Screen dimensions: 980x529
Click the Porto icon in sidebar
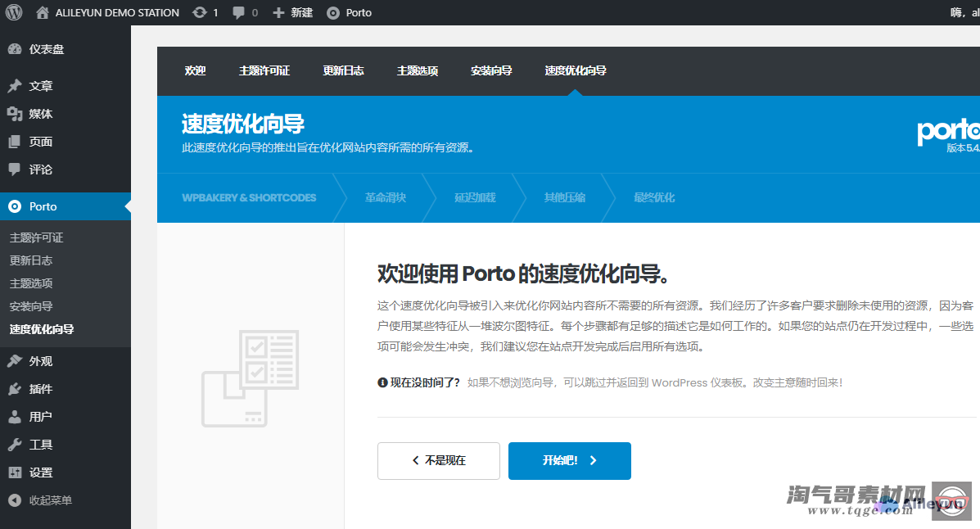(x=15, y=206)
